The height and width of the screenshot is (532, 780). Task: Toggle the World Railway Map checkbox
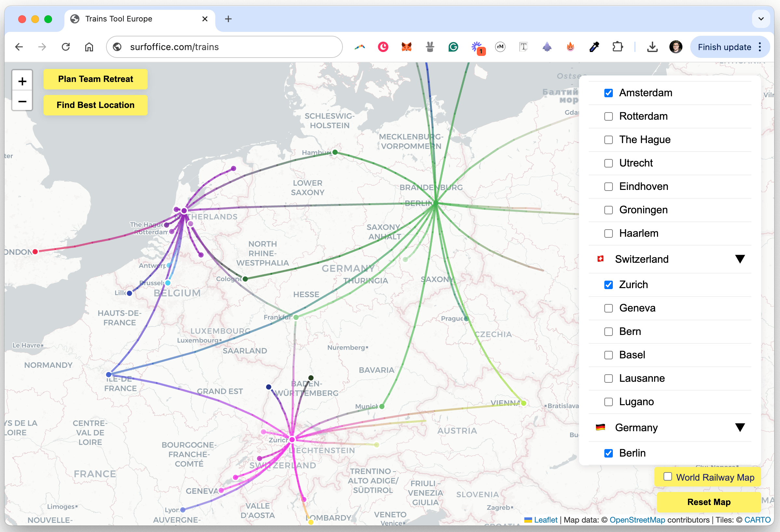point(667,477)
